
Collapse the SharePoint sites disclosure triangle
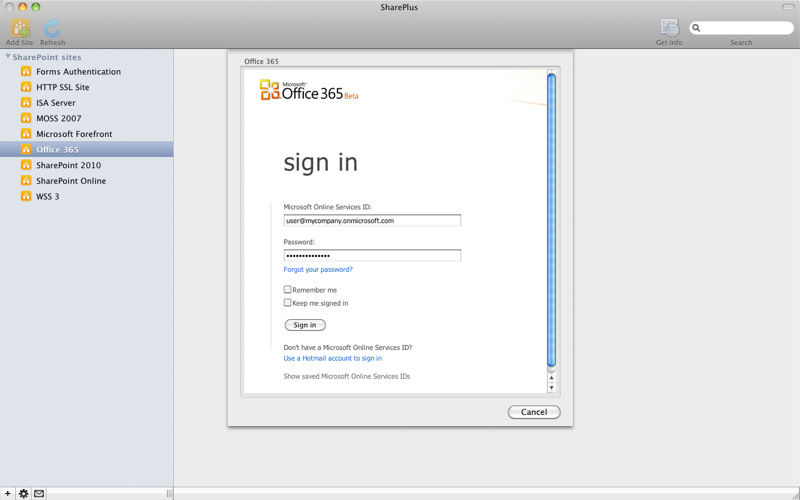click(8, 56)
